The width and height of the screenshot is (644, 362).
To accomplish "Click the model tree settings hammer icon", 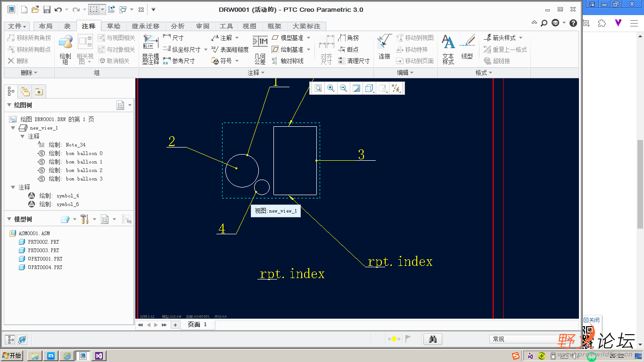I will point(85,219).
